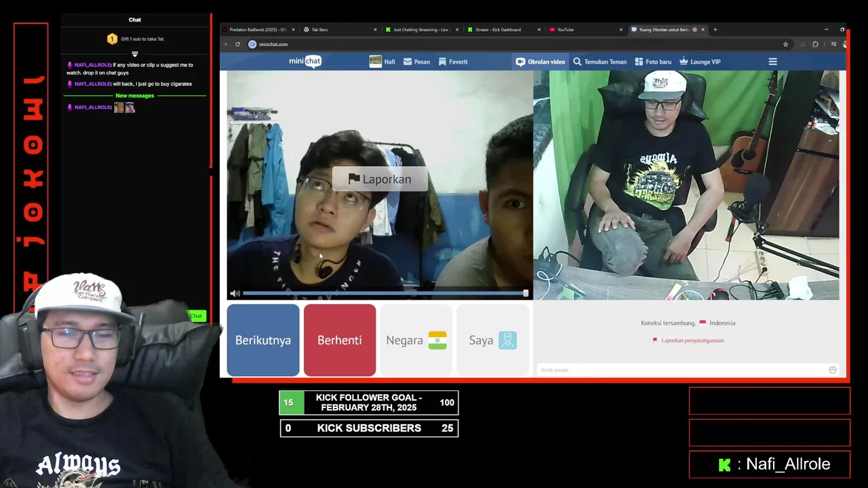Open Temukan Teman search

coord(599,62)
